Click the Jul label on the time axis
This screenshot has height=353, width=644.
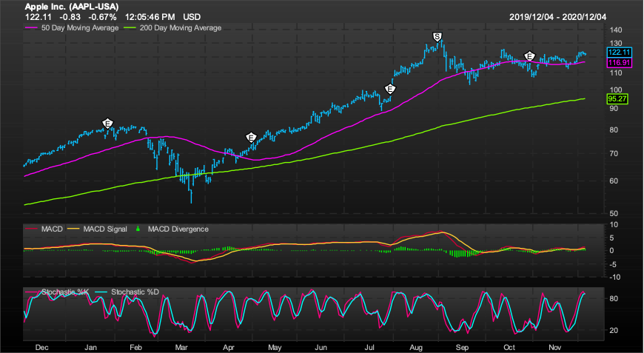coord(369,348)
